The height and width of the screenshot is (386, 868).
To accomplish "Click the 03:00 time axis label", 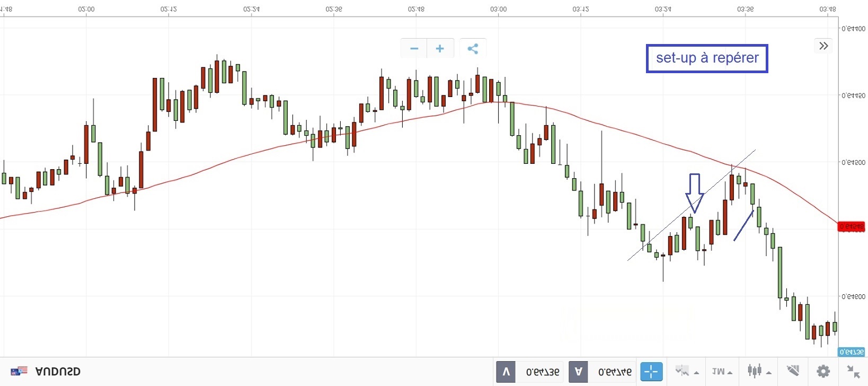I will pos(498,9).
